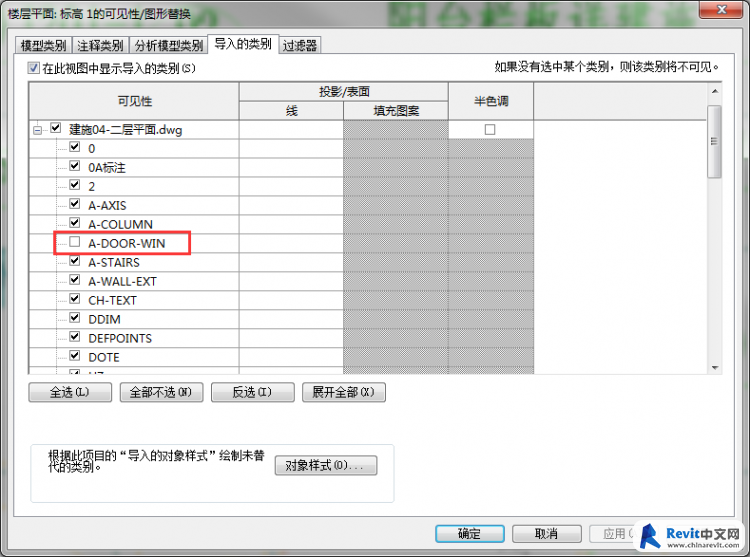Click the 填充图案 column header
Viewport: 750px width, 557px height.
[396, 111]
